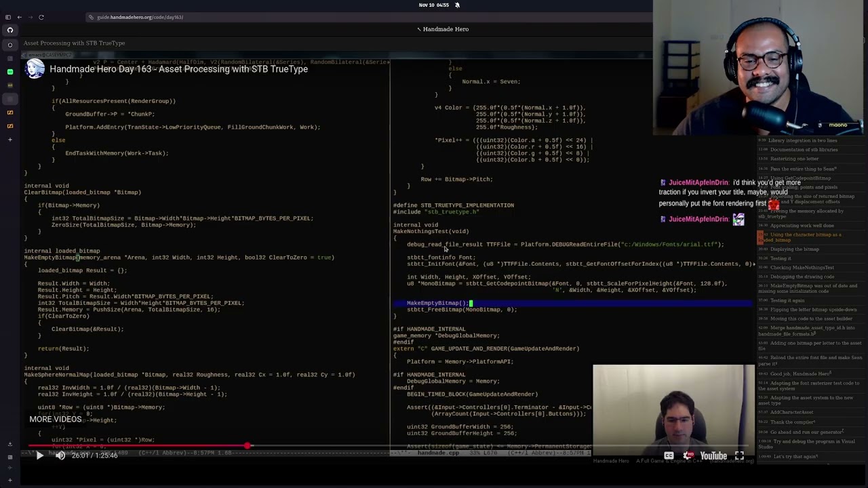Open the first orange-icon sidebar tab
Screen dimensions: 868x488
[9, 113]
